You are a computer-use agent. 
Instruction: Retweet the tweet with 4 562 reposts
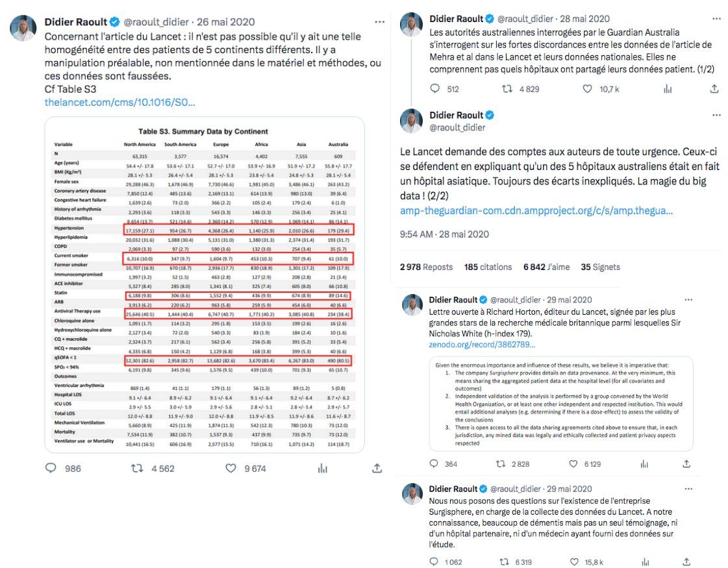[137, 468]
